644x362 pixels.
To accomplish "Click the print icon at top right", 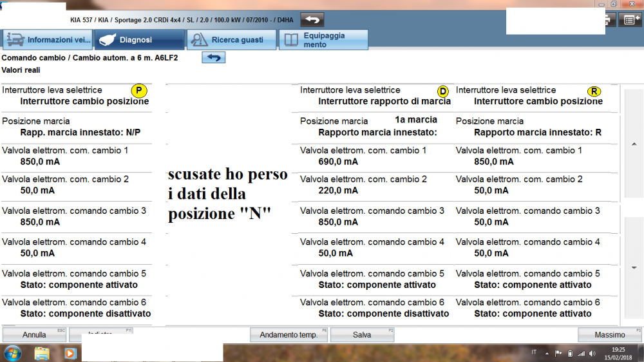I will pos(610,20).
